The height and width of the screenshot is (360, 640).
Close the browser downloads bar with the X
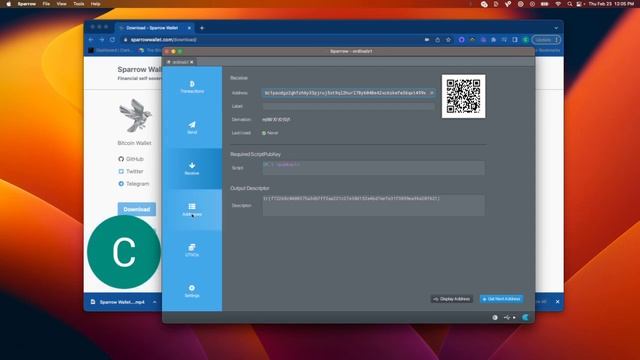click(558, 302)
